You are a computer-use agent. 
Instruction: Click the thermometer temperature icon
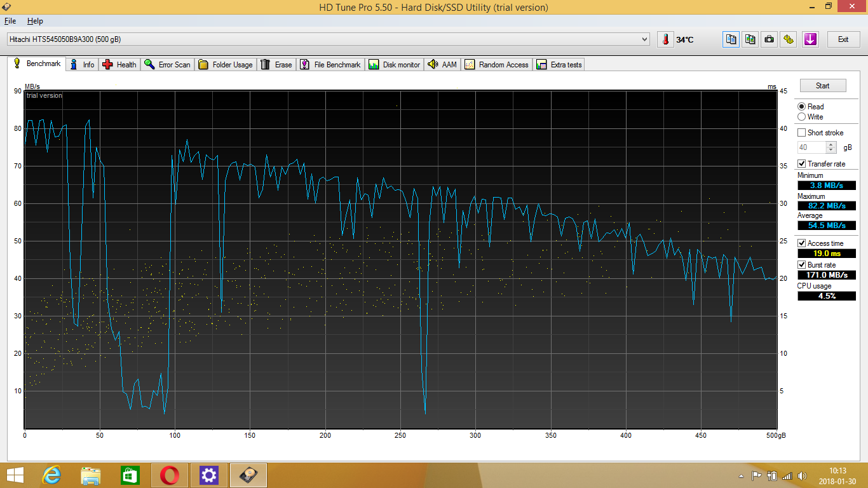pos(665,39)
